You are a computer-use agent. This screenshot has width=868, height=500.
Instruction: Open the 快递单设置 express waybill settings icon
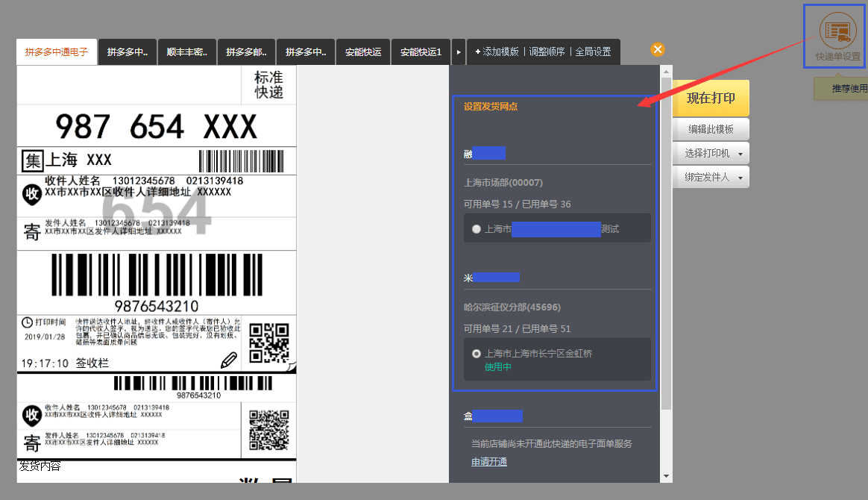coord(837,37)
